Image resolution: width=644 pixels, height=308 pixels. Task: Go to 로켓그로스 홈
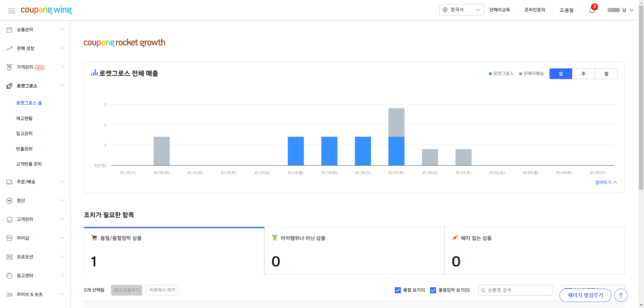(29, 103)
